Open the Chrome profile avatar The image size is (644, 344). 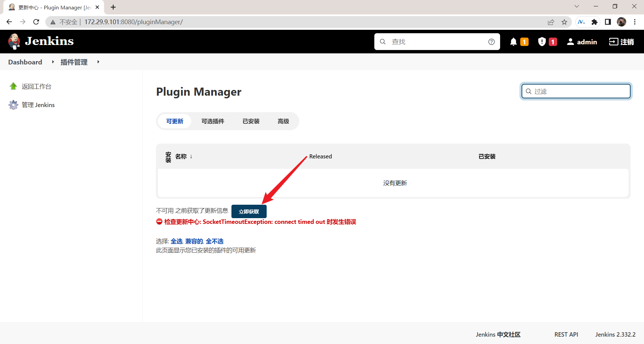click(622, 22)
